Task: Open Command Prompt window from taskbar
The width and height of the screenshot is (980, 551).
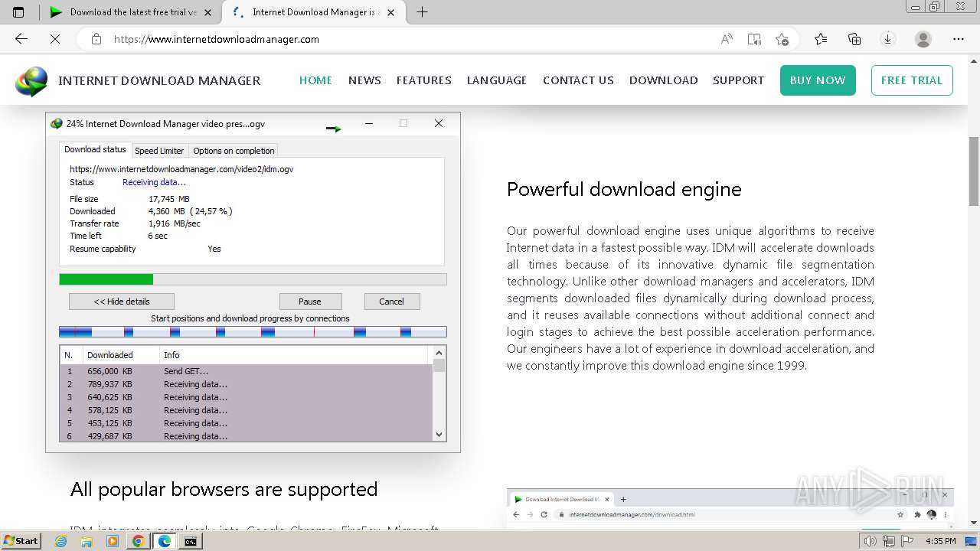Action: click(190, 541)
